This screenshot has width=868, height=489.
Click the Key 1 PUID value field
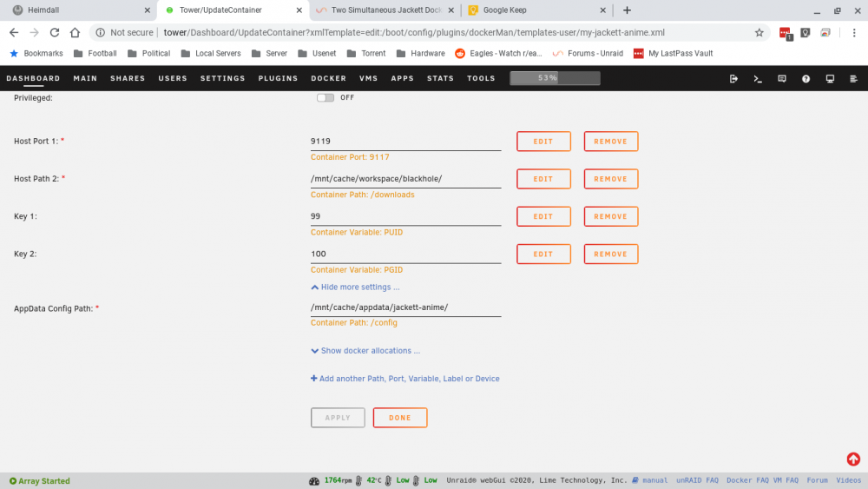pos(405,216)
